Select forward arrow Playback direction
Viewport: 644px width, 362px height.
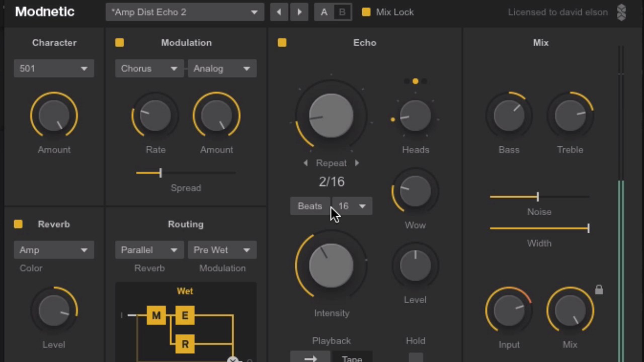click(310, 356)
